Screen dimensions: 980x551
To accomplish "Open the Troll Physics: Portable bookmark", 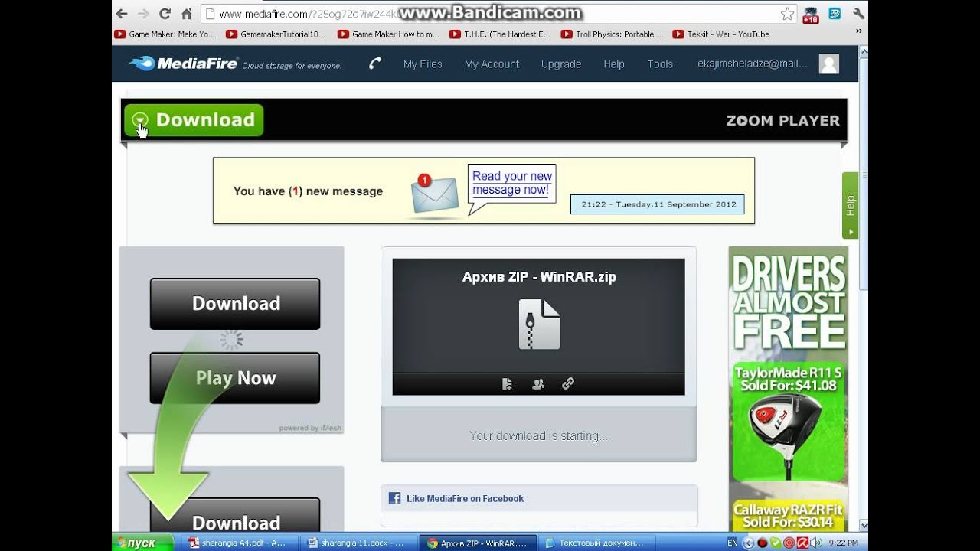I will 612,34.
